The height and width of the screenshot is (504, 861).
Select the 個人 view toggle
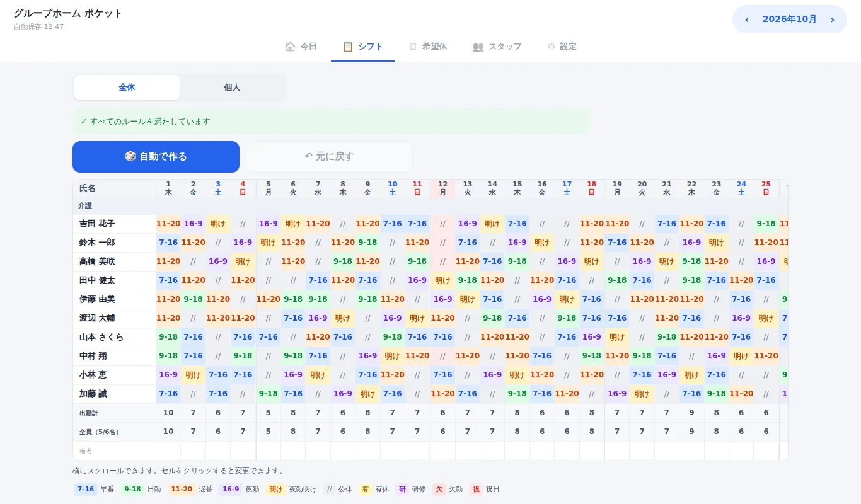coord(232,88)
